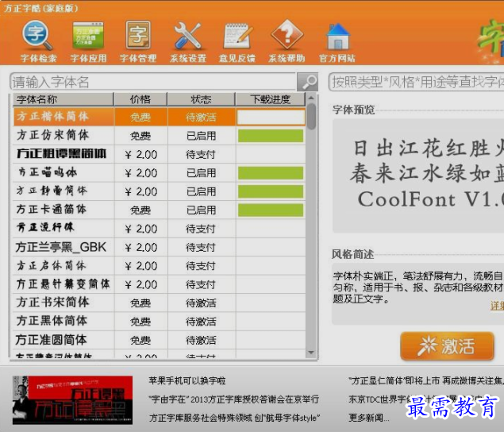
Task: Click 免费 price of 方正黑体简体
Action: pyautogui.click(x=140, y=322)
